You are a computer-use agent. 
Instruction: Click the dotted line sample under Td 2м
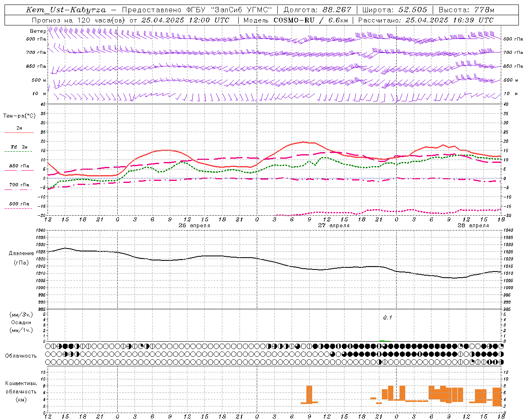click(x=19, y=152)
